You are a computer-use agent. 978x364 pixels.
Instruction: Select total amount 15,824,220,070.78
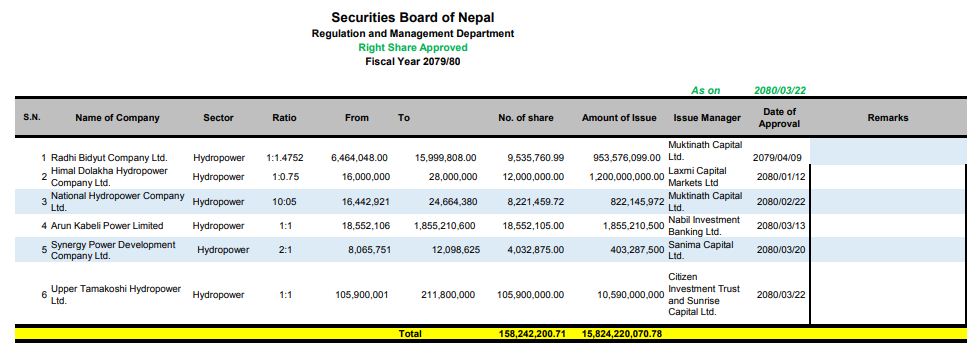(x=622, y=333)
